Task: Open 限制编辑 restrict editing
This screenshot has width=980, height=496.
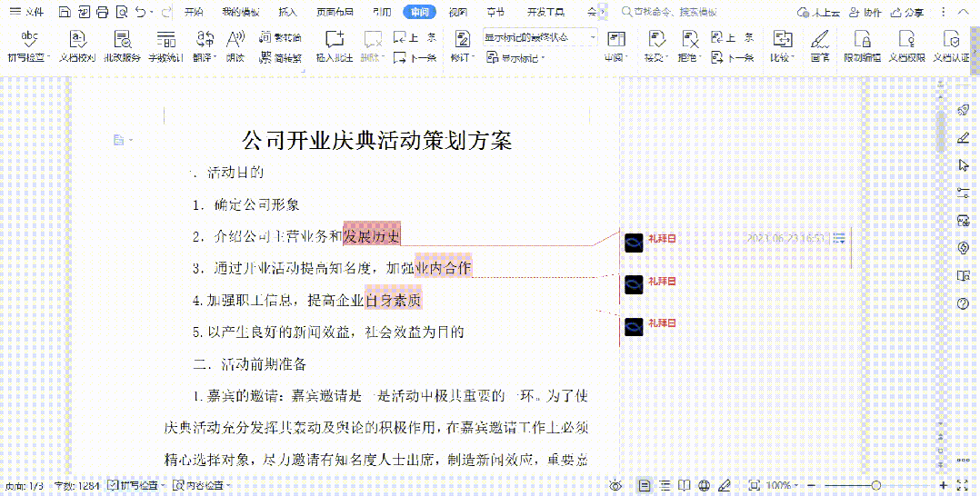Action: pyautogui.click(x=863, y=47)
